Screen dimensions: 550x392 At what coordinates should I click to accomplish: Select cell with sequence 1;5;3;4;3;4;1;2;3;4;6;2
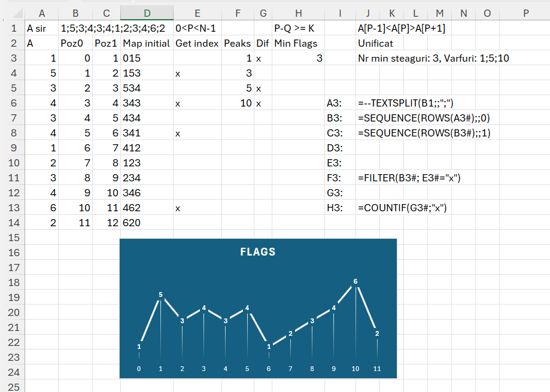113,28
